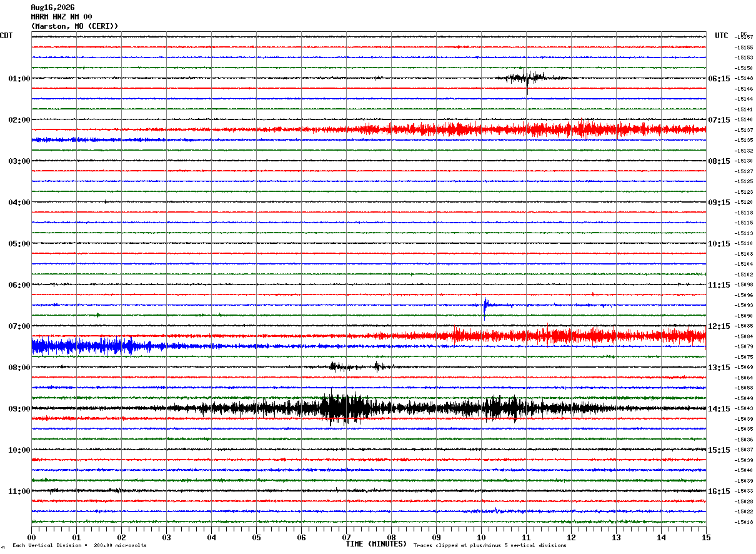The image size is (756, 554).
Task: Select the 15 minute tick label
Action: tap(706, 537)
